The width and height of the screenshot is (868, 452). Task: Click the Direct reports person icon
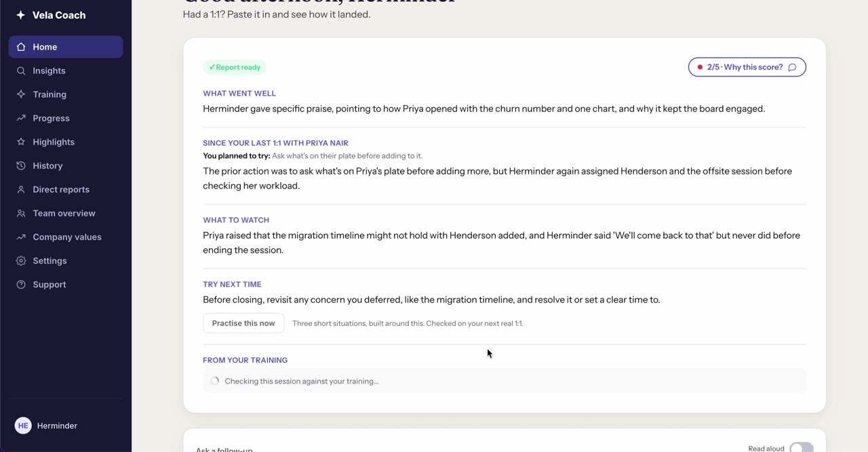tap(21, 189)
